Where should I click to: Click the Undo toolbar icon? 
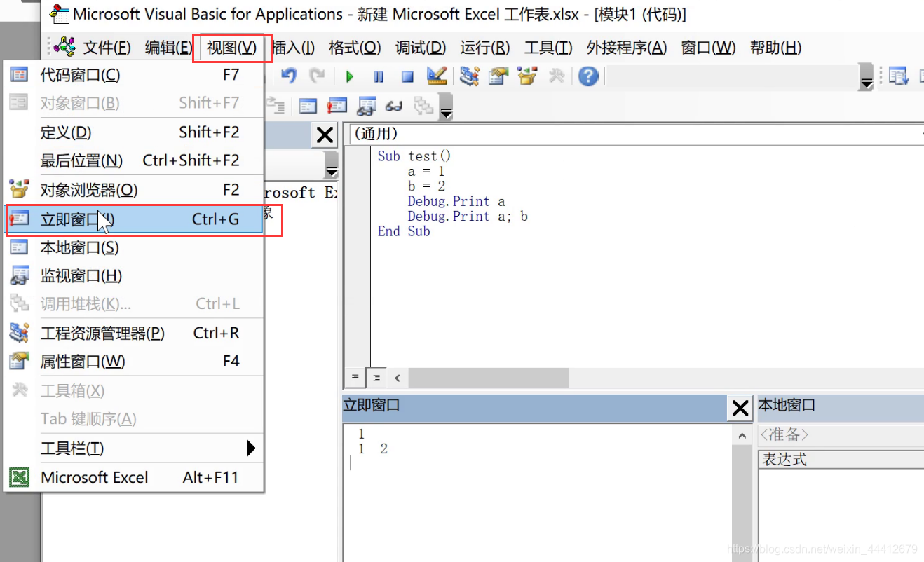point(289,76)
